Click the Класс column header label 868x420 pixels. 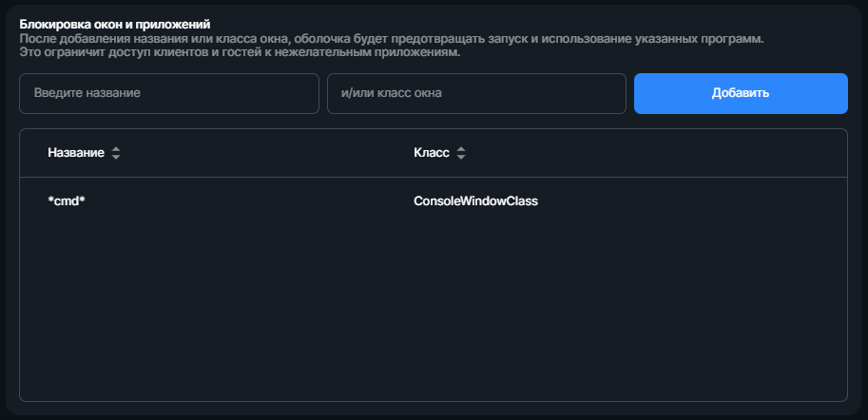pos(432,153)
